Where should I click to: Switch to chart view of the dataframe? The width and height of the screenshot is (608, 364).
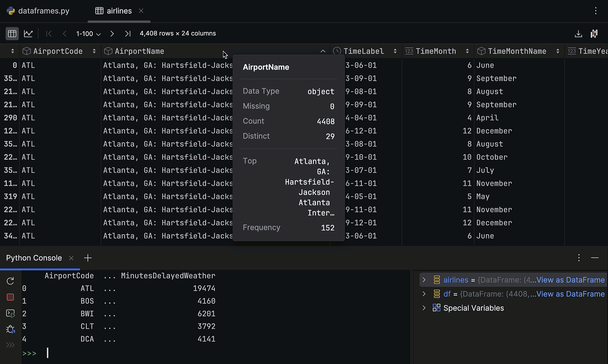pos(29,33)
